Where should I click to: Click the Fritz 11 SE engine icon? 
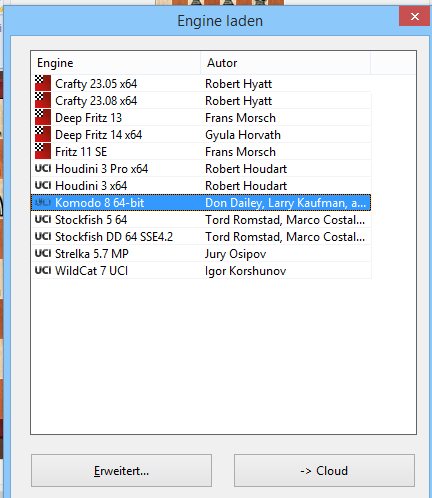point(43,151)
